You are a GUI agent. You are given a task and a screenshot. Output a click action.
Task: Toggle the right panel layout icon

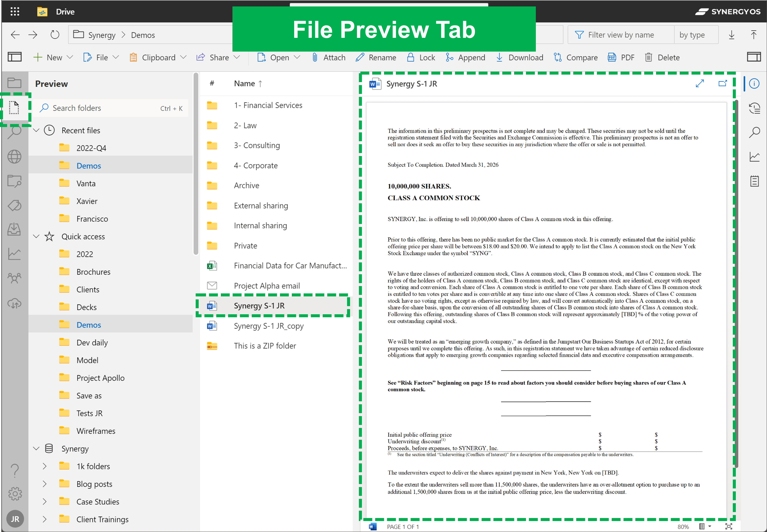tap(754, 57)
